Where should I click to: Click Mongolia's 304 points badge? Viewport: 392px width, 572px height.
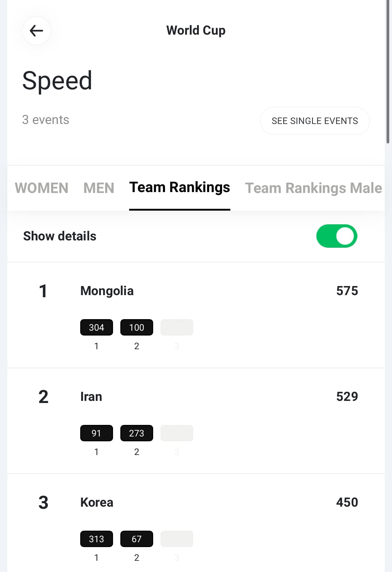click(x=97, y=327)
